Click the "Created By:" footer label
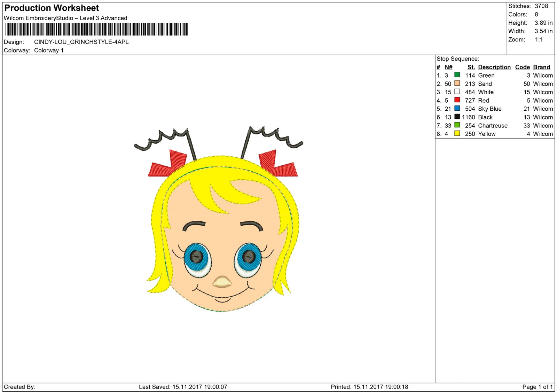Image resolution: width=557 pixels, height=392 pixels. pos(19,387)
